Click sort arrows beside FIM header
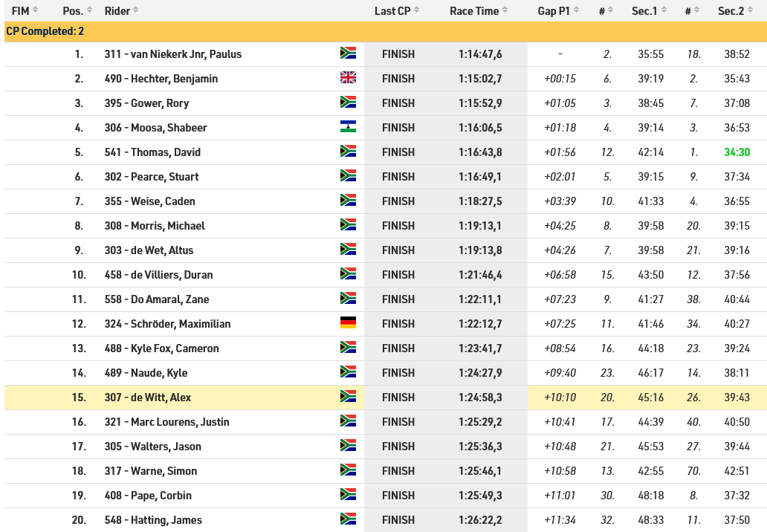This screenshot has height=532, width=767. click(x=35, y=10)
